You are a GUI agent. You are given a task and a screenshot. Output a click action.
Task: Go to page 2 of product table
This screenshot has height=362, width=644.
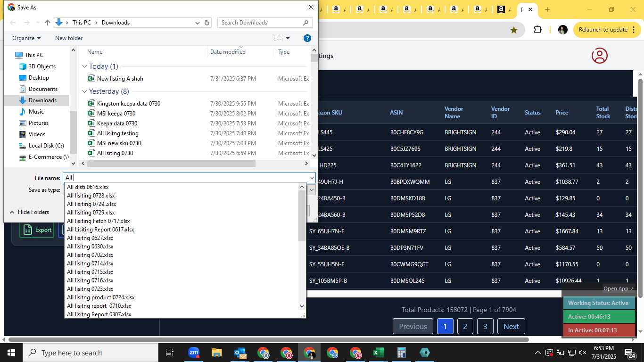465,326
